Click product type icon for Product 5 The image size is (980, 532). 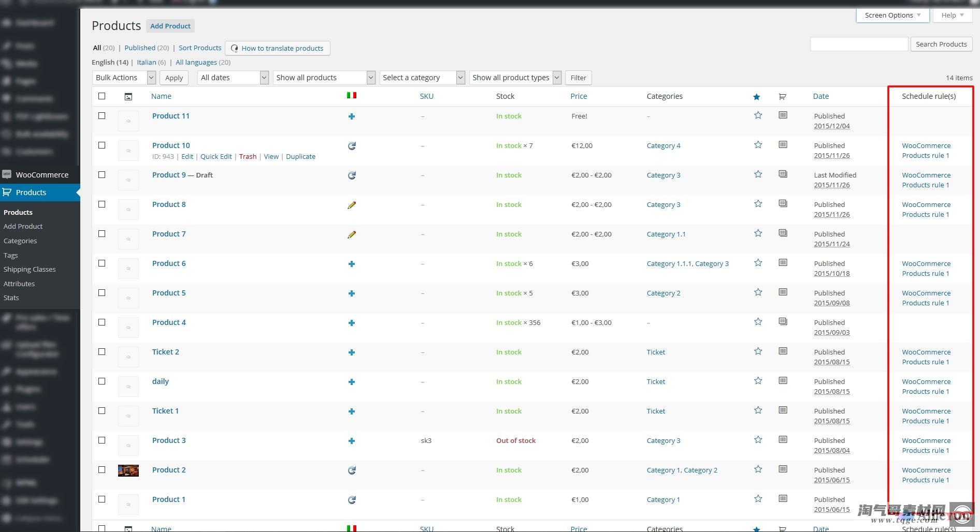tap(783, 292)
